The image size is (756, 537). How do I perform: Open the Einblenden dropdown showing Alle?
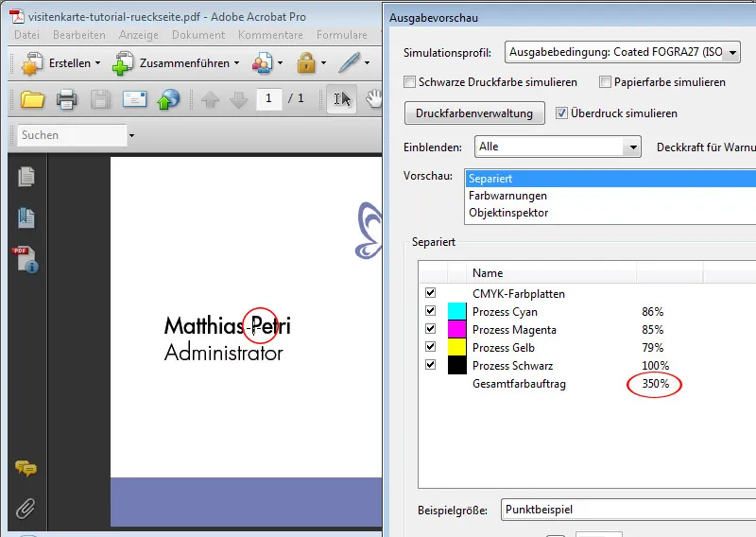point(558,147)
